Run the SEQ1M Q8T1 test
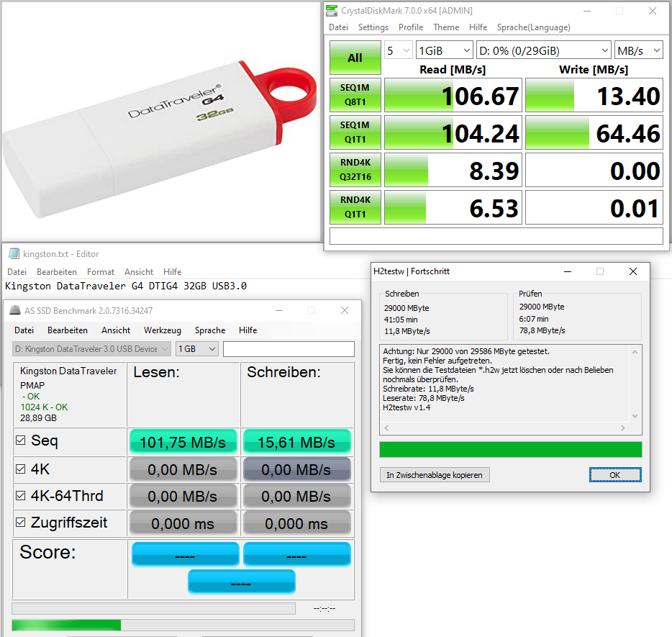The height and width of the screenshot is (637, 672). [x=355, y=95]
